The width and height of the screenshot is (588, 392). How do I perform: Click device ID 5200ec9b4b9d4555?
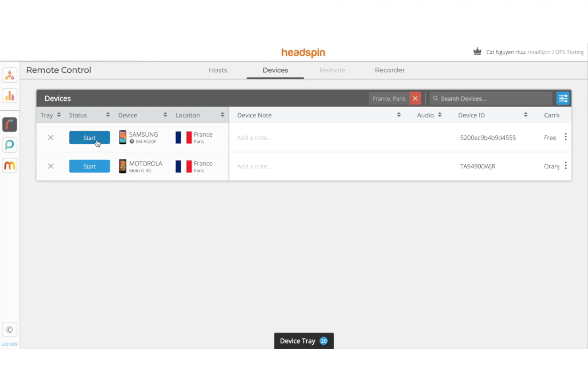[488, 138]
